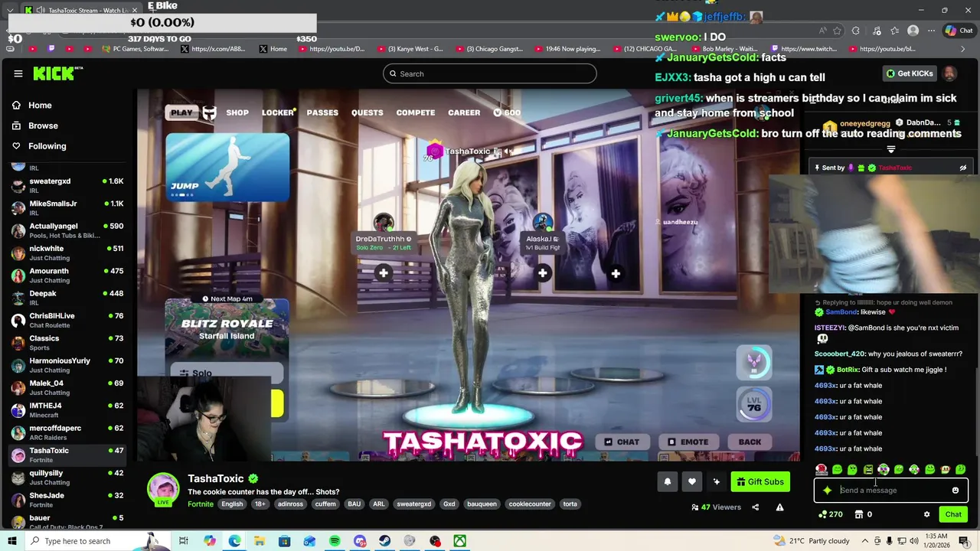
Task: Open the Gift Subs button
Action: coord(760,481)
